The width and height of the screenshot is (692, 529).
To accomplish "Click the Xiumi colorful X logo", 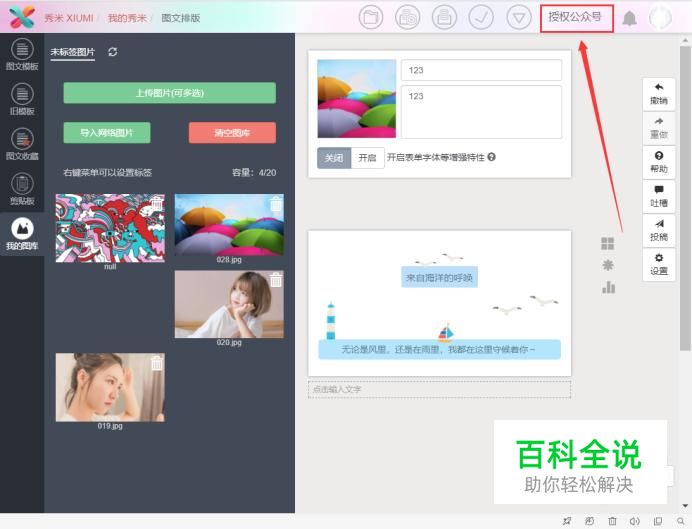I will tap(22, 17).
